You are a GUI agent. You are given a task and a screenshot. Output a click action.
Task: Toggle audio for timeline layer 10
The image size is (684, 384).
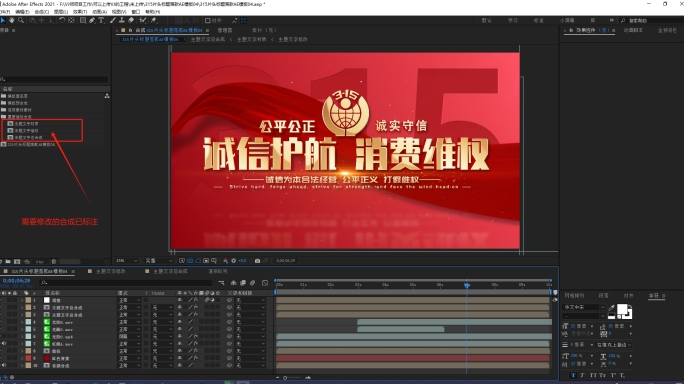(4, 365)
